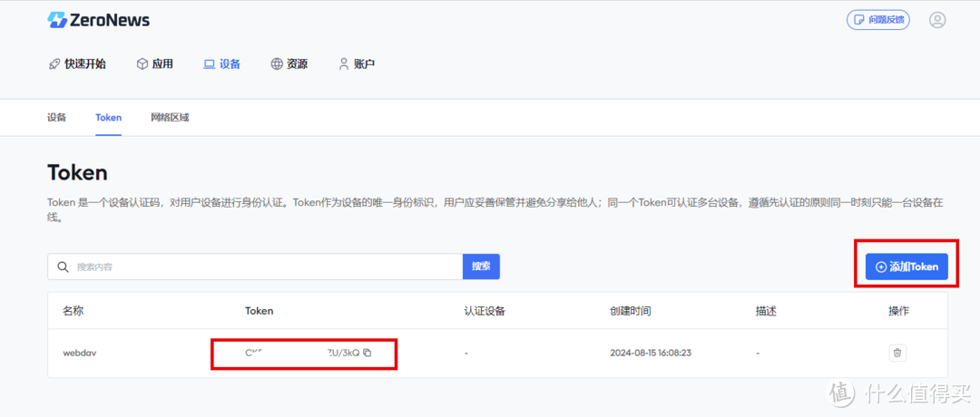Image resolution: width=980 pixels, height=417 pixels.
Task: Focus the 搜索内容 search input field
Action: (263, 267)
